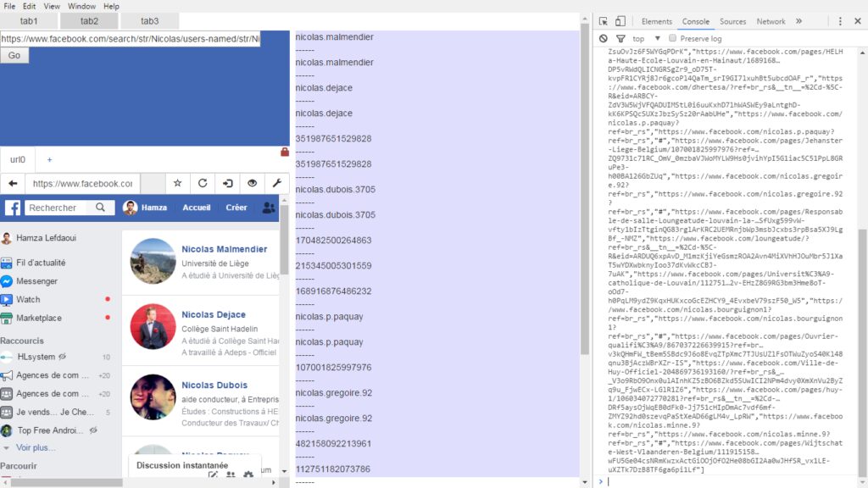Add a new url tab with plus
Image resolution: width=868 pixels, height=488 pixels.
pos(49,159)
